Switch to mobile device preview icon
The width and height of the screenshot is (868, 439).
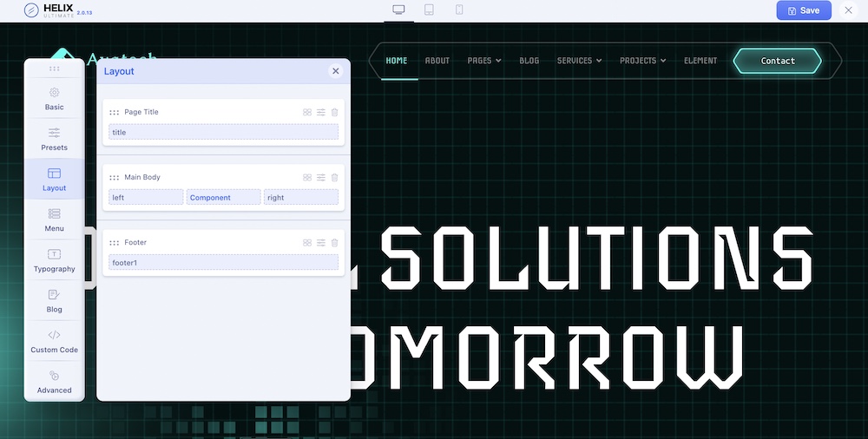click(459, 10)
